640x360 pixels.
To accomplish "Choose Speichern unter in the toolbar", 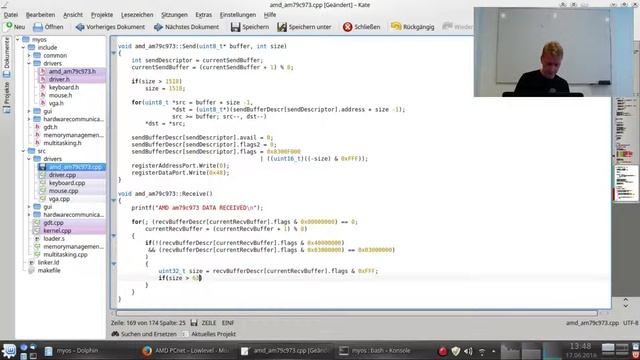I will (x=304, y=27).
